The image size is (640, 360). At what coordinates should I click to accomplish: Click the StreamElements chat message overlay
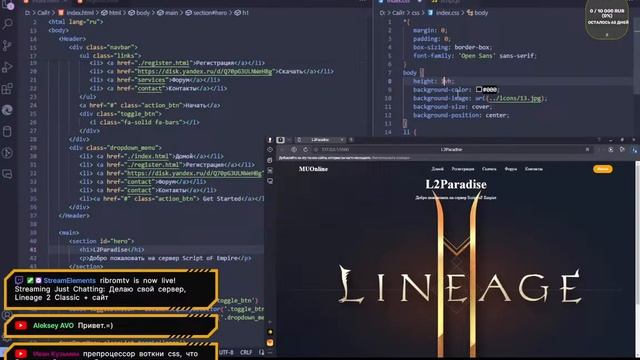pos(111,289)
